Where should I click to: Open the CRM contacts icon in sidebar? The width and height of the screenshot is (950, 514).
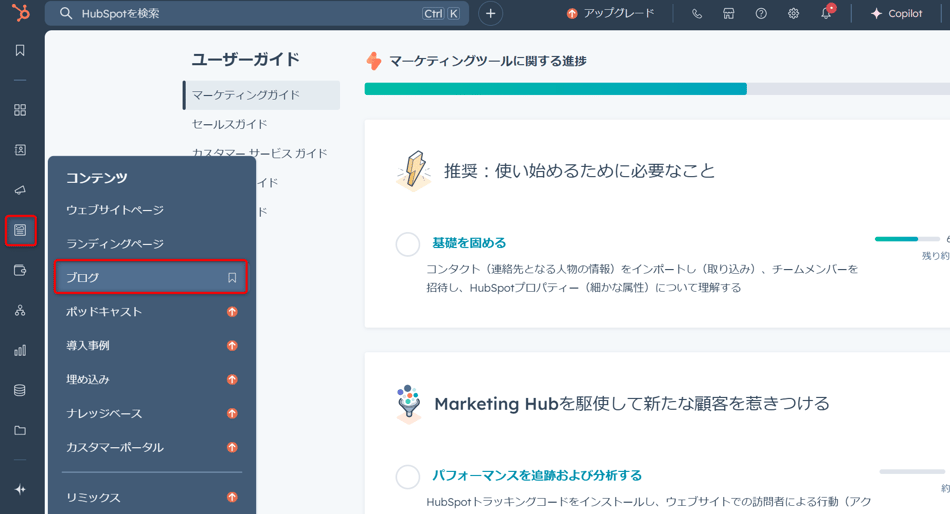pos(20,150)
